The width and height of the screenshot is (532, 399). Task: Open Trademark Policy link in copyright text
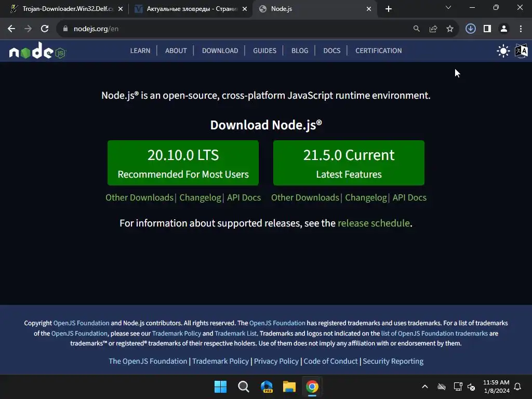tap(177, 333)
